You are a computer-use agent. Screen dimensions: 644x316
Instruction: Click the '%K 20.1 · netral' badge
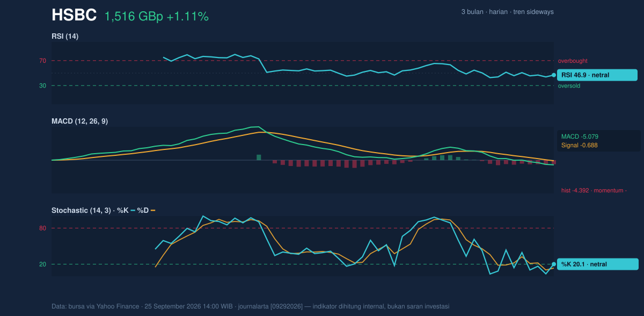coord(597,264)
